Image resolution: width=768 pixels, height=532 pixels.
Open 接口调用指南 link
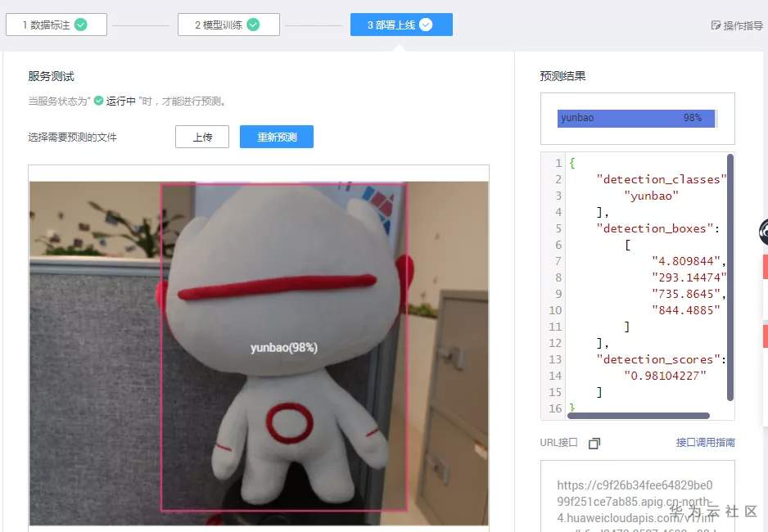705,443
